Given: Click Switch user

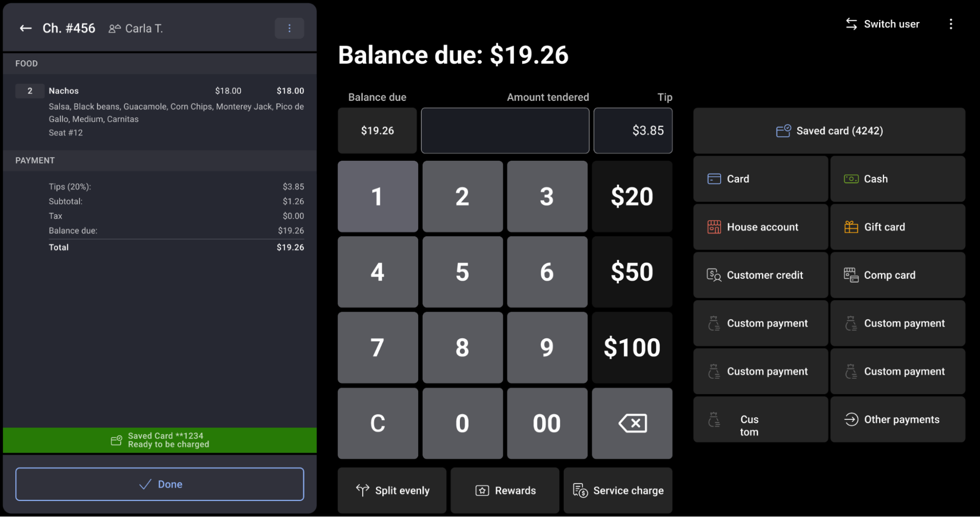Looking at the screenshot, I should click(x=882, y=24).
